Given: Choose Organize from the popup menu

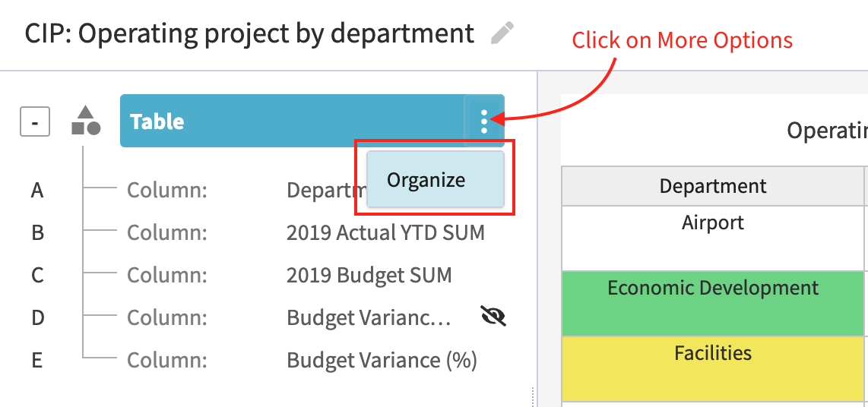Looking at the screenshot, I should pyautogui.click(x=435, y=179).
